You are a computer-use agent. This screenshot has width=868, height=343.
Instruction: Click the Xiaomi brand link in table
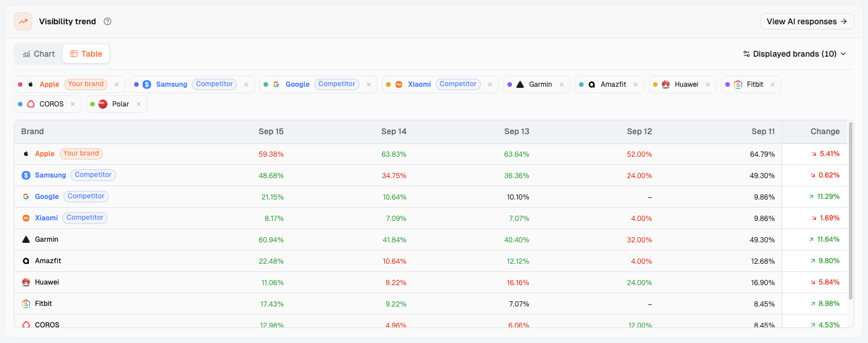coord(46,218)
